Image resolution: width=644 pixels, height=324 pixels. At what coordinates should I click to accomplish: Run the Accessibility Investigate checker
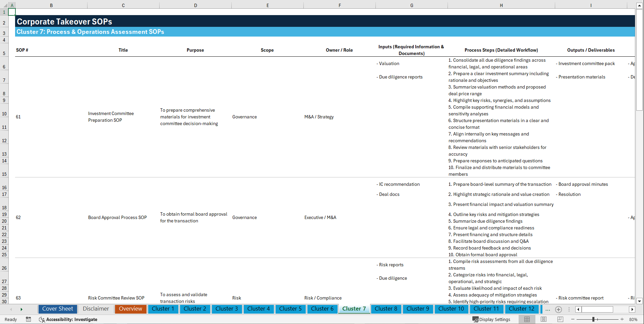coord(68,319)
